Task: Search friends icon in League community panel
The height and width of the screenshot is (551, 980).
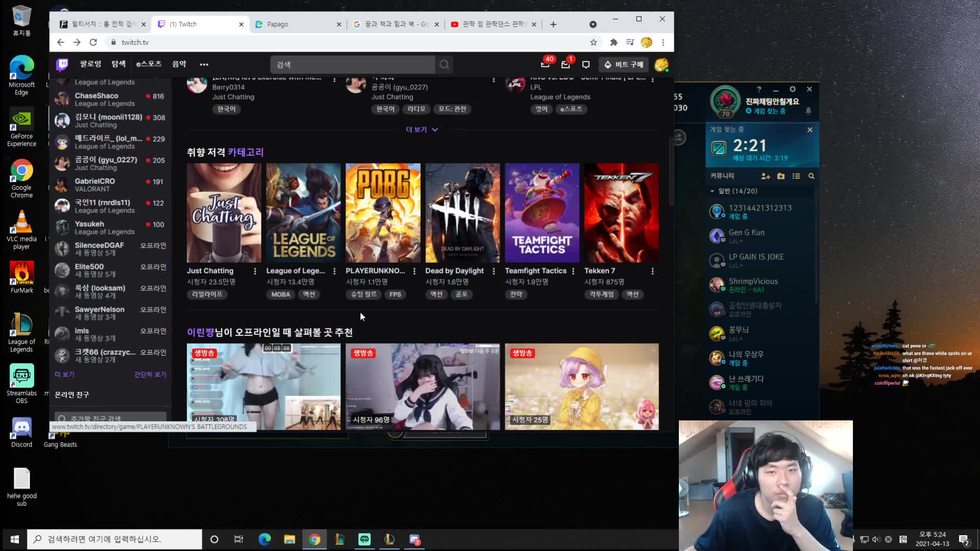Action: pyautogui.click(x=811, y=176)
